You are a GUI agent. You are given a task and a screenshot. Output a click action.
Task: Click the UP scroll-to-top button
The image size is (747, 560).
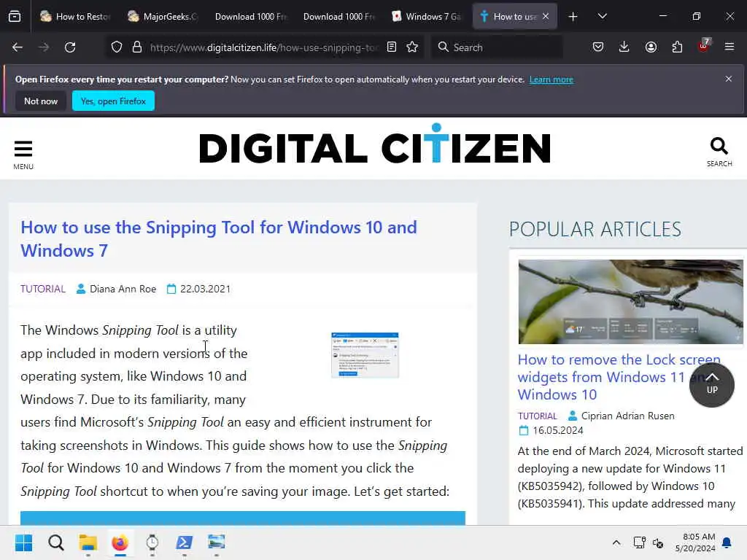(712, 385)
